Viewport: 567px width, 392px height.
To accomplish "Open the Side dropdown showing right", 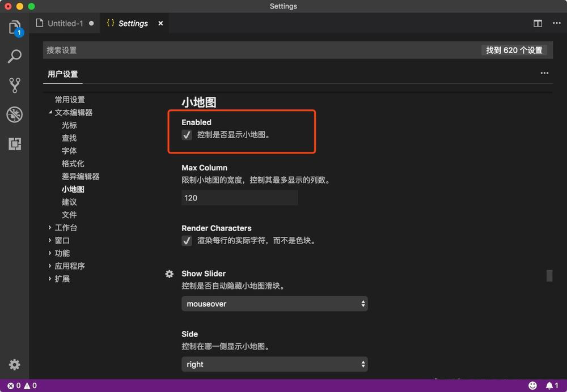I will pos(274,364).
